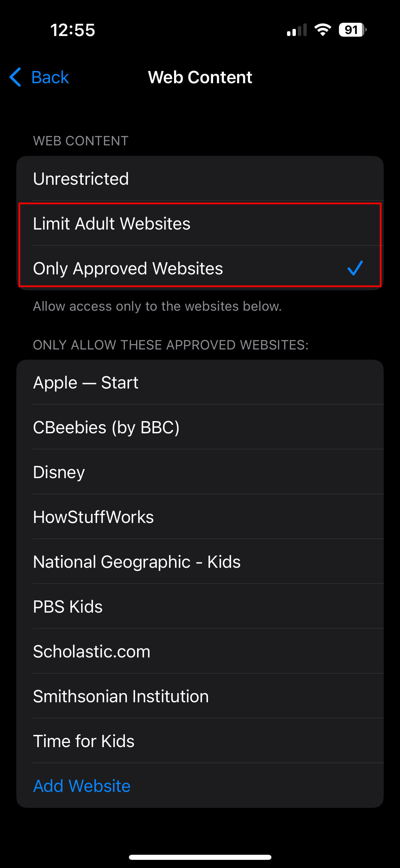Tap the clock time in status bar

click(x=73, y=30)
